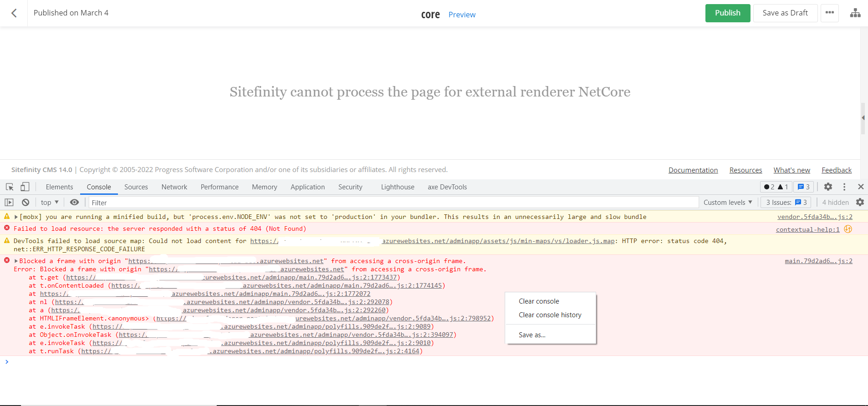
Task: Open the Lighthouse tab
Action: point(398,187)
